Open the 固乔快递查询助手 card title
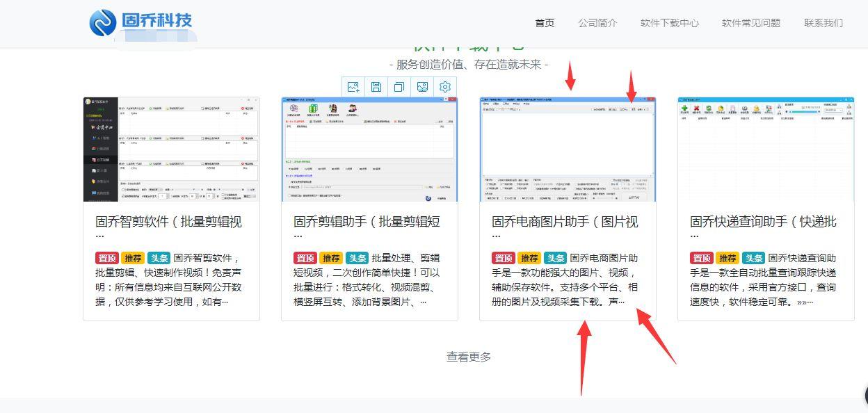 click(x=764, y=222)
